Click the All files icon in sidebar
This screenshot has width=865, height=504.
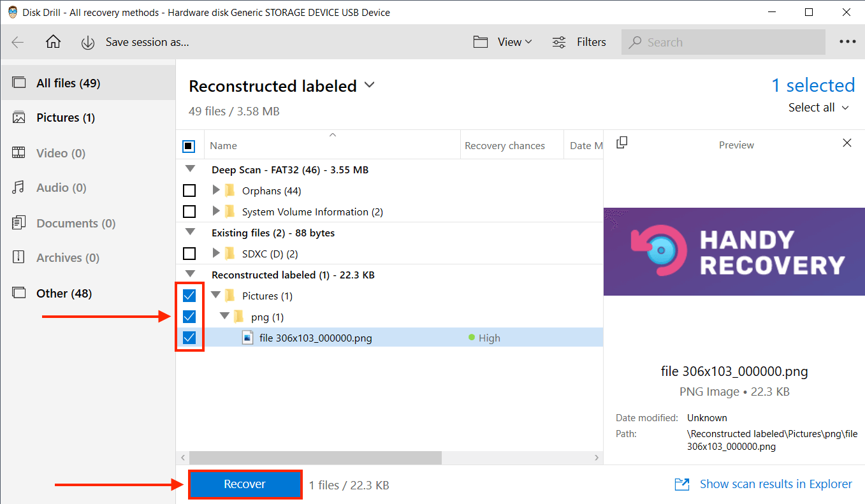[19, 83]
